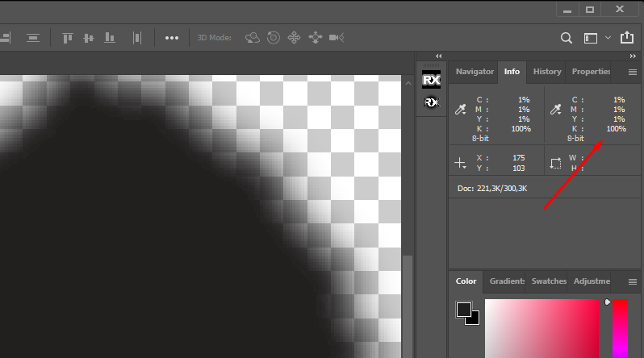Switch to the Navigator tab
This screenshot has width=644, height=358.
[x=475, y=72]
